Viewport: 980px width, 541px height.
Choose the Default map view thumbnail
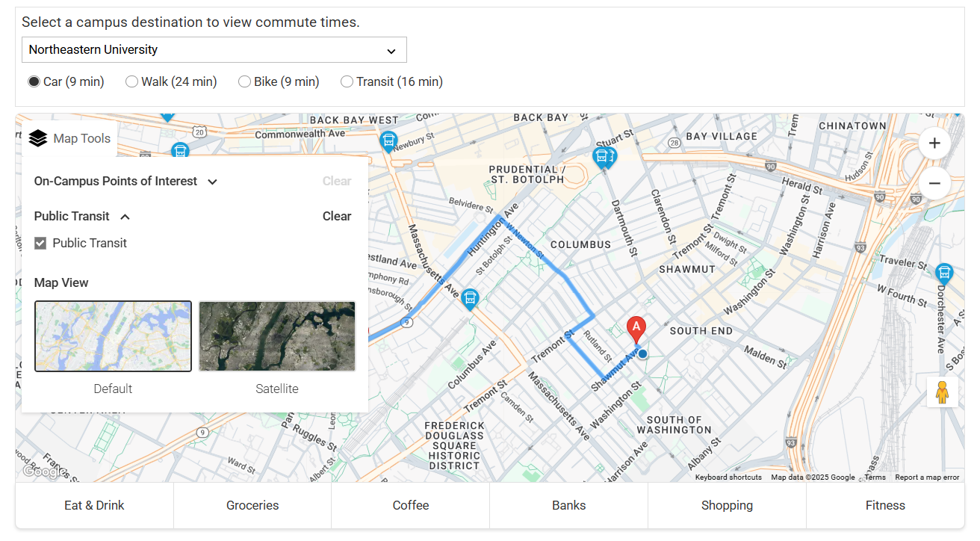(113, 336)
